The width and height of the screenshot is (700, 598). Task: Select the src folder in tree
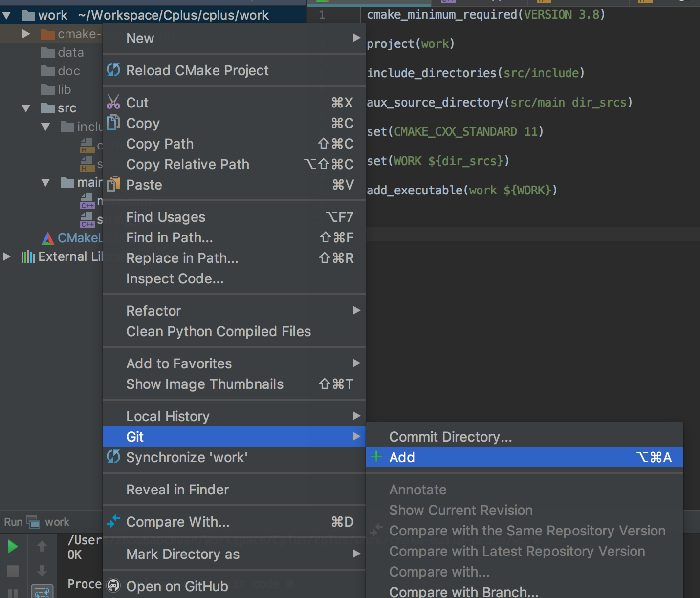59,108
